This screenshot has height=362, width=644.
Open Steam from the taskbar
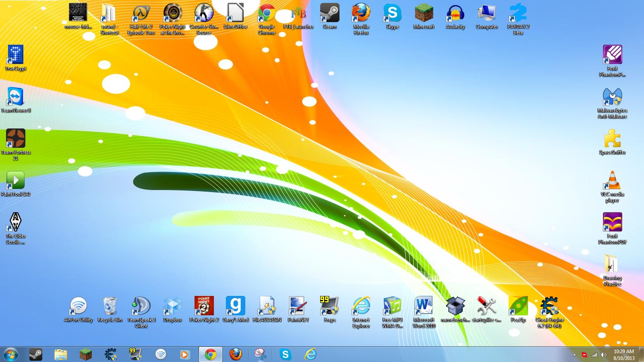tap(36, 354)
